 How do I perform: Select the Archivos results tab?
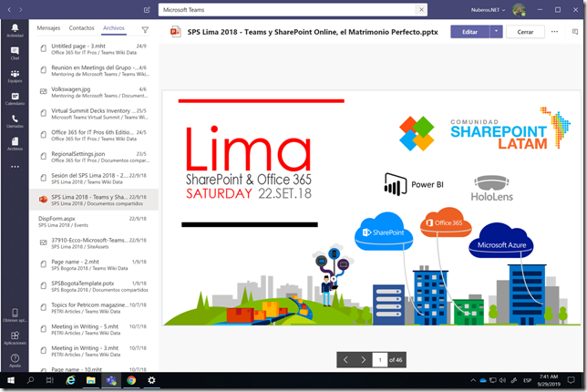coord(114,28)
